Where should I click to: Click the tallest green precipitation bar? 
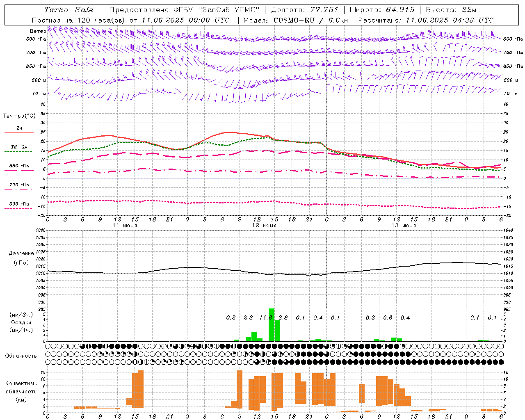coord(272,325)
